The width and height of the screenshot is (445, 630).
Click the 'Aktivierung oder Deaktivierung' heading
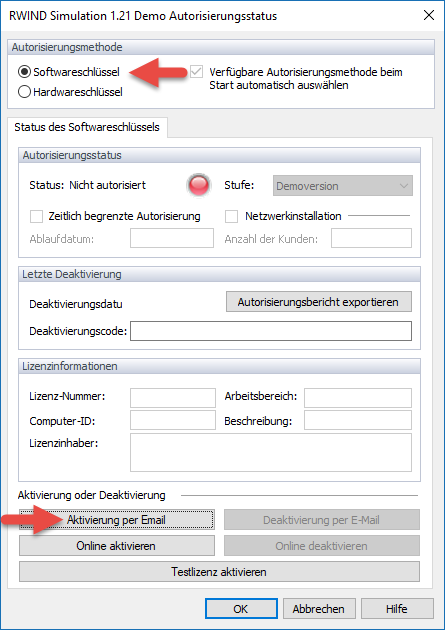click(92, 495)
